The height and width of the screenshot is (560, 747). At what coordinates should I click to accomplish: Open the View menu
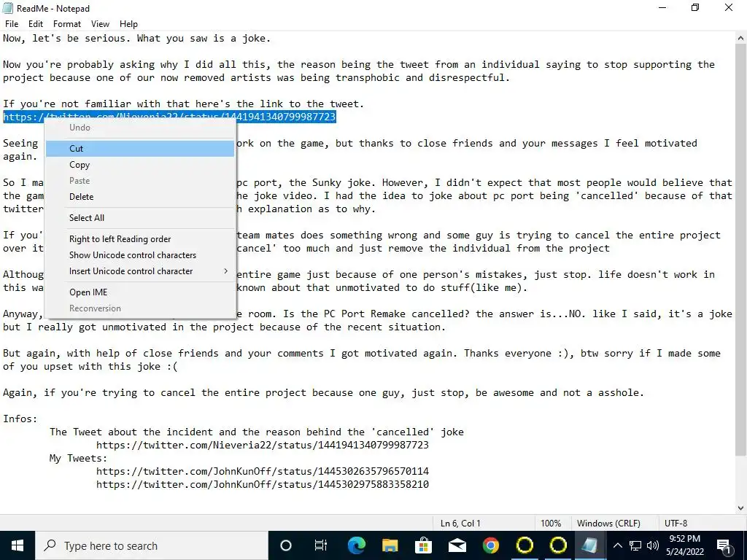pos(100,24)
